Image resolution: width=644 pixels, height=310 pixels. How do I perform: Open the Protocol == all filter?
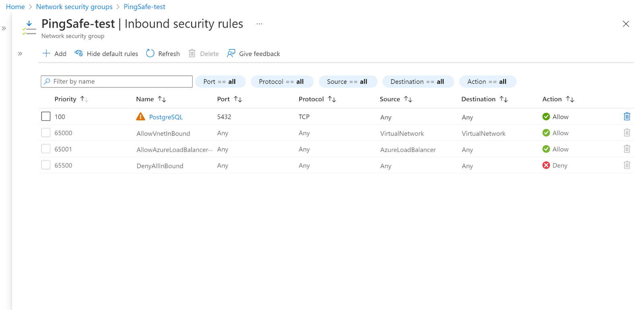281,82
